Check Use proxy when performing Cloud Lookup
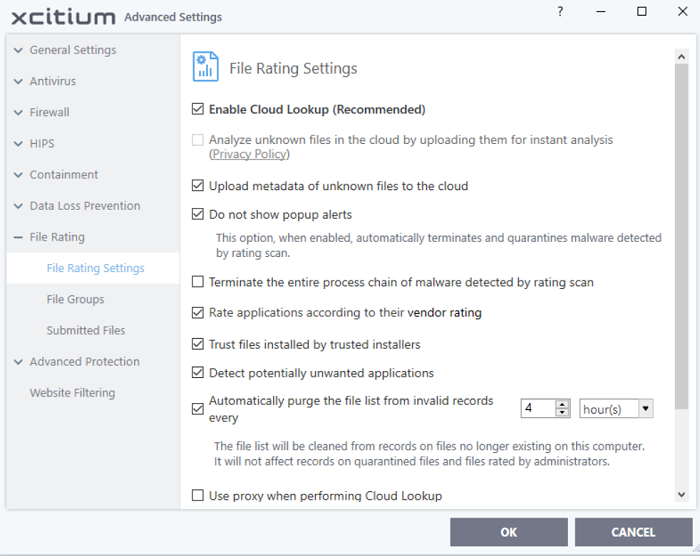700x556 pixels. 198,495
